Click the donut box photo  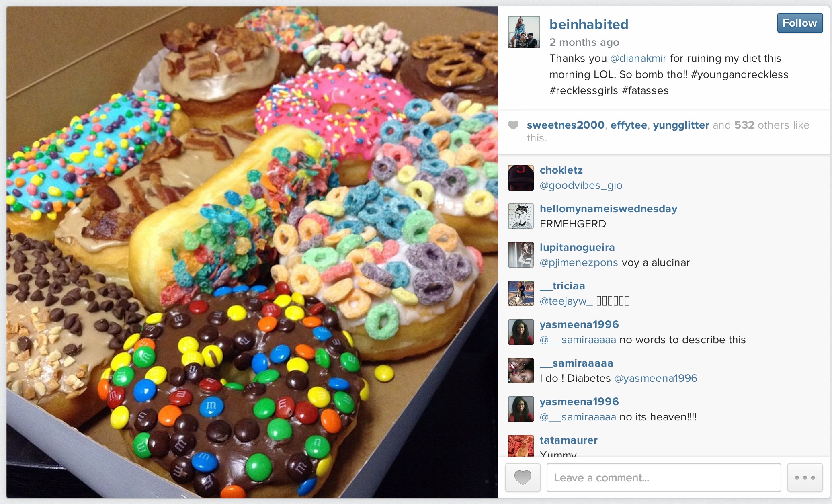coord(252,252)
